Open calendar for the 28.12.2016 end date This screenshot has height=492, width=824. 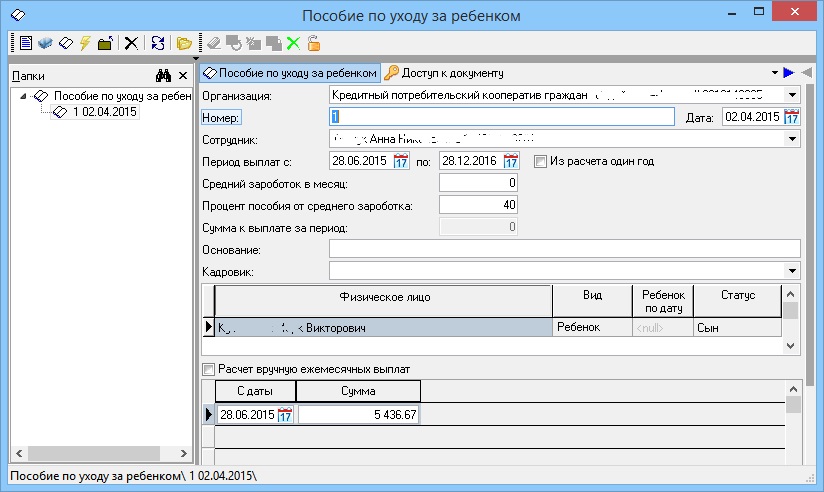[511, 161]
